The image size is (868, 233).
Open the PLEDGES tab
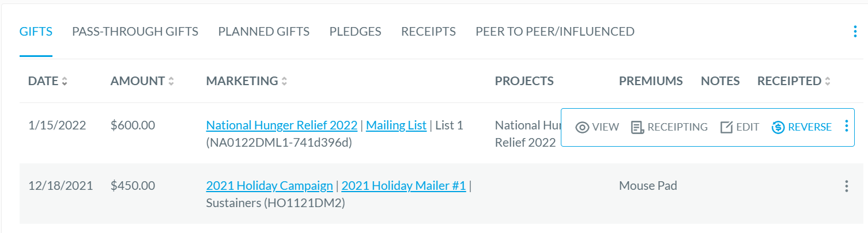[355, 32]
